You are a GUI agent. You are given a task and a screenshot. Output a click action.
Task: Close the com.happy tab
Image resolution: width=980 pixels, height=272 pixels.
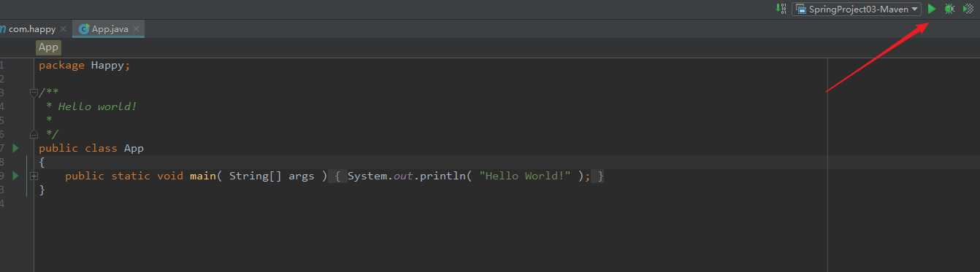tap(64, 29)
